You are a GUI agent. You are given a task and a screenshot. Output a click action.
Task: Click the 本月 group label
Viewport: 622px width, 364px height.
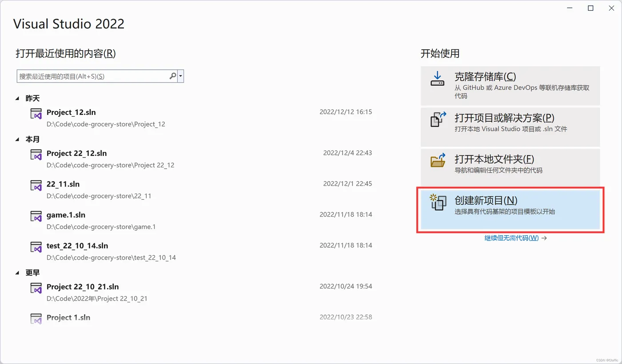(32, 139)
